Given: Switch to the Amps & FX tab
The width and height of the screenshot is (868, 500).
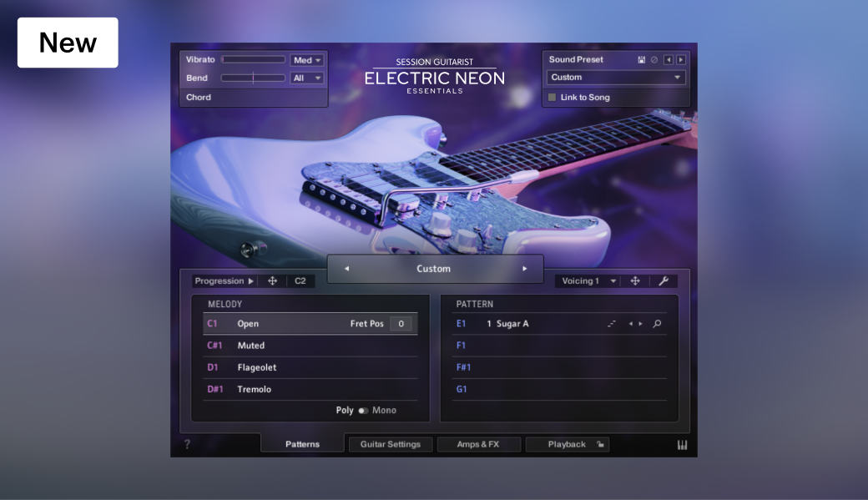Looking at the screenshot, I should [478, 445].
